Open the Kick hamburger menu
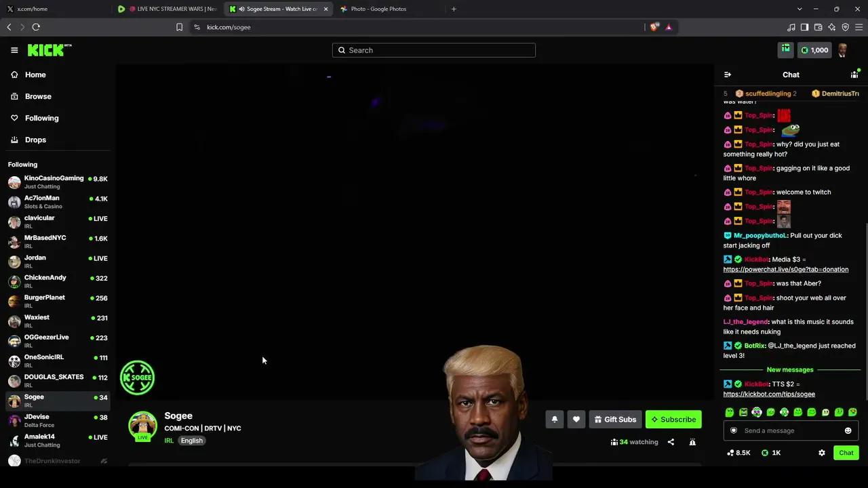Screen dimensions: 868x488 pyautogui.click(x=14, y=50)
